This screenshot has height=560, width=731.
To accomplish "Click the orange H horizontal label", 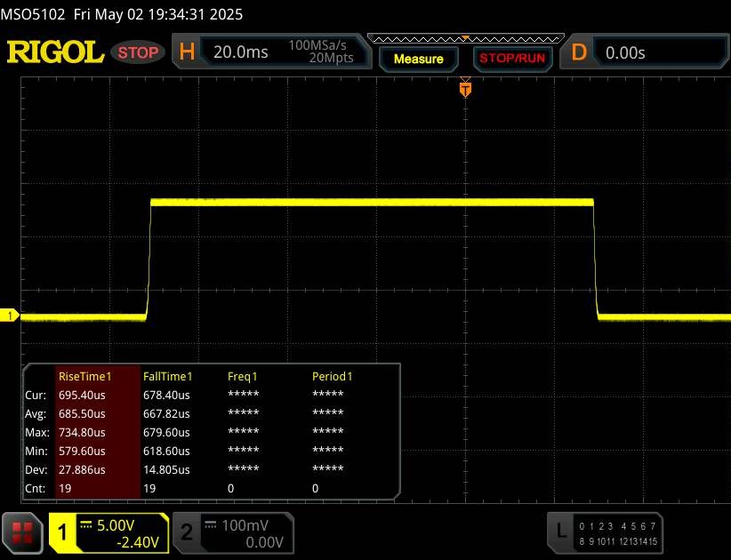I will coord(187,52).
